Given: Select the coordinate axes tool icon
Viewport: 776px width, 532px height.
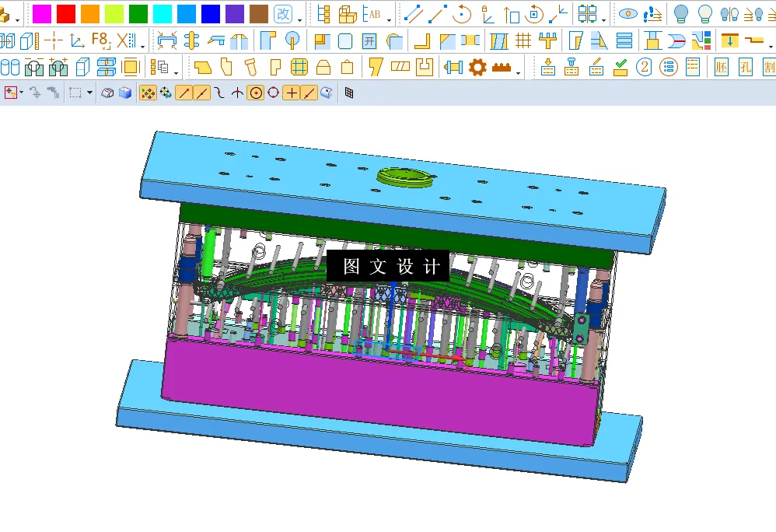Looking at the screenshot, I should pyautogui.click(x=75, y=40).
